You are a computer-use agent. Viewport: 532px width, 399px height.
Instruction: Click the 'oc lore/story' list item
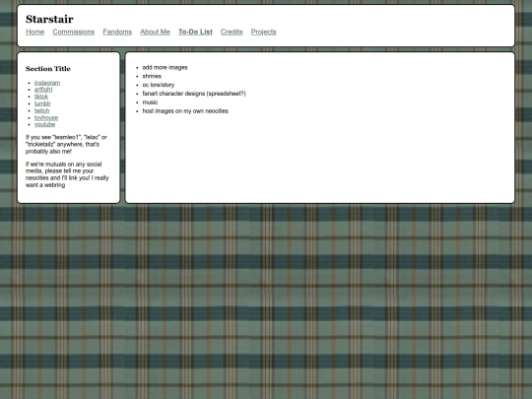click(159, 85)
